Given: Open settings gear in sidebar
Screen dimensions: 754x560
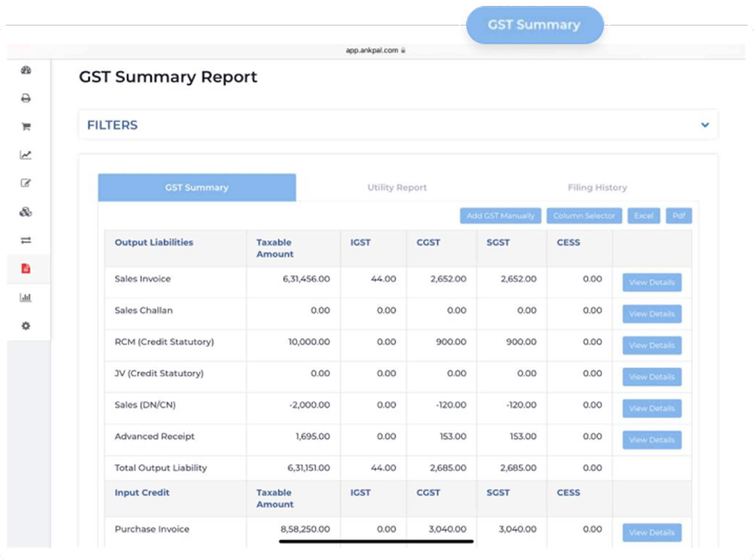Looking at the screenshot, I should pos(26,326).
